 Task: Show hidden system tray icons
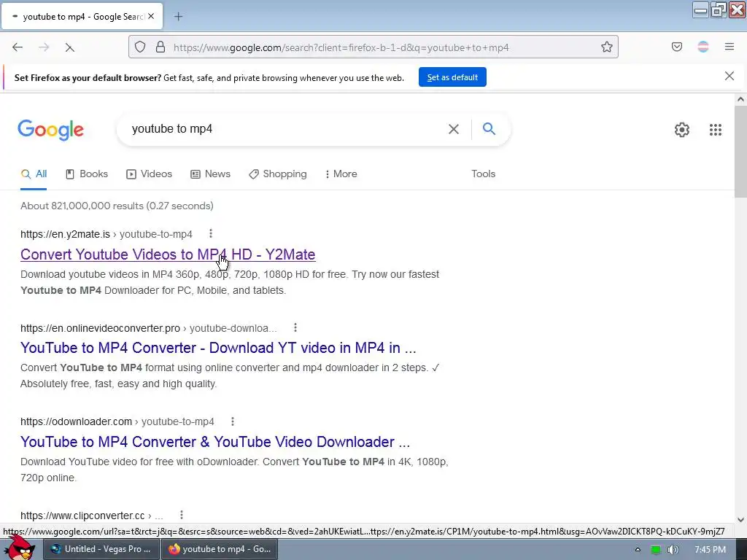click(638, 550)
